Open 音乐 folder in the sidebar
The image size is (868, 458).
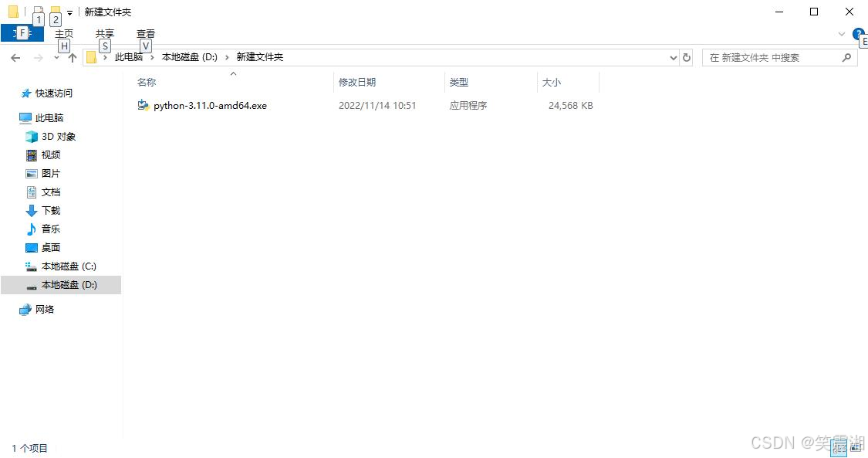tap(51, 229)
